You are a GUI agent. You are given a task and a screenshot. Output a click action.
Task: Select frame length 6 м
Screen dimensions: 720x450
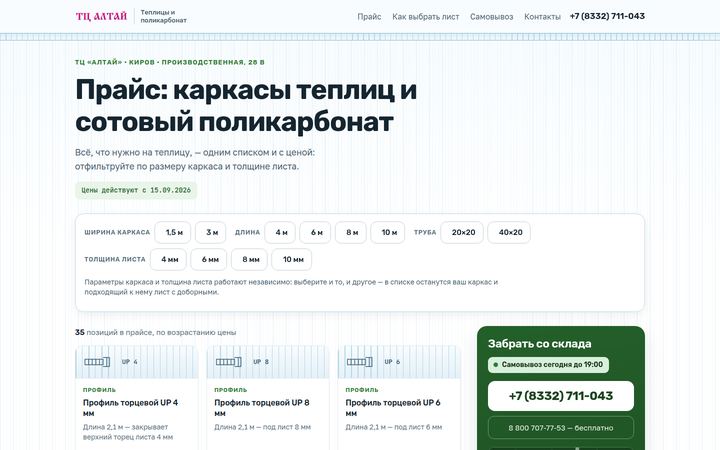coord(315,232)
